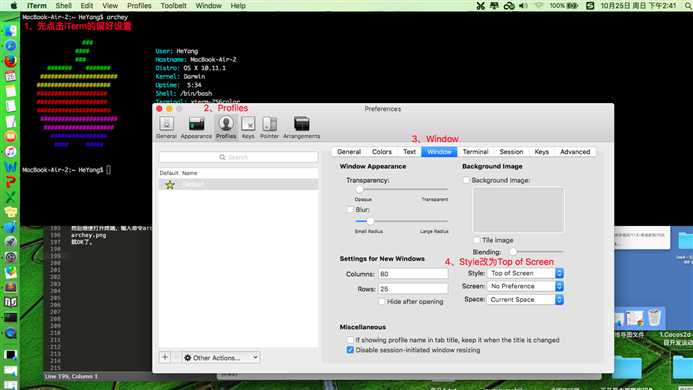The image size is (693, 390).
Task: Switch to the General profile tab
Action: 349,152
